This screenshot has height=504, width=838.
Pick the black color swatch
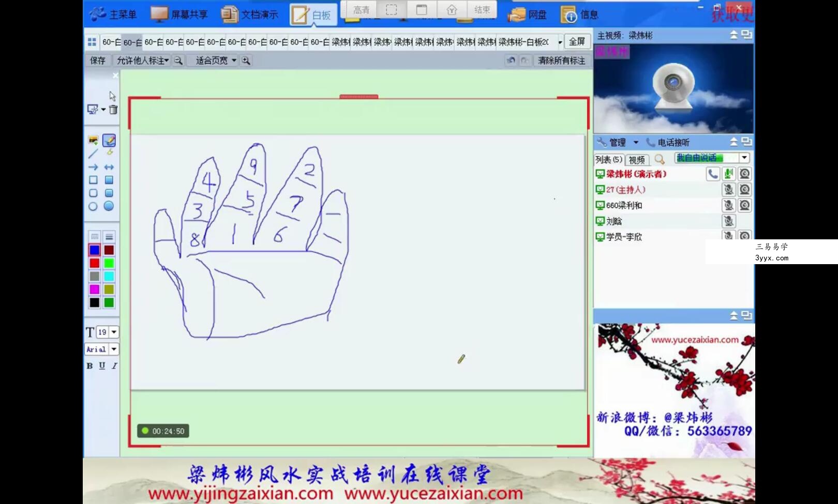point(95,302)
